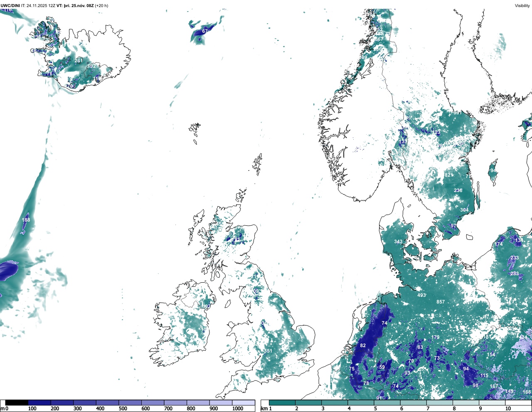
Task: Click the map value '233' in Poland
Action: click(x=515, y=258)
